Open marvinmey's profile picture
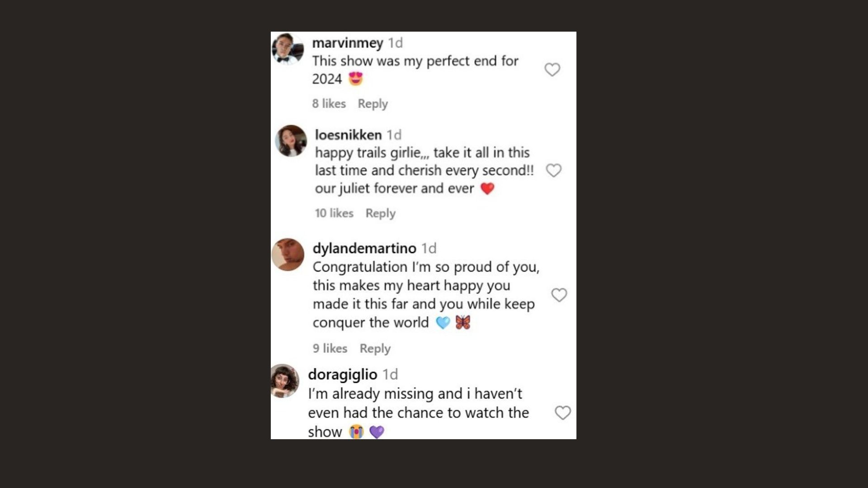This screenshot has height=488, width=868. click(x=288, y=49)
